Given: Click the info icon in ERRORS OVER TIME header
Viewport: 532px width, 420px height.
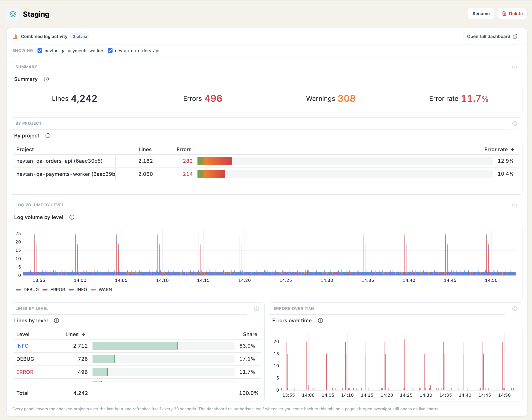Looking at the screenshot, I should tap(515, 309).
